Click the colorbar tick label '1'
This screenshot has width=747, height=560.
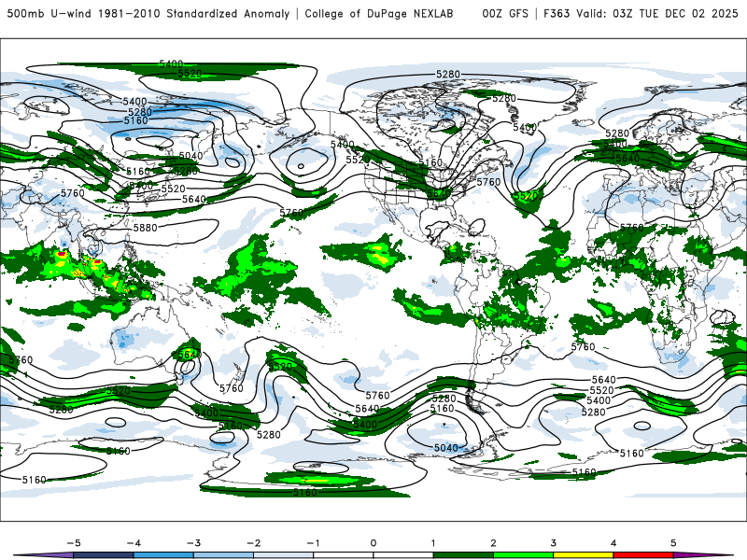point(433,543)
